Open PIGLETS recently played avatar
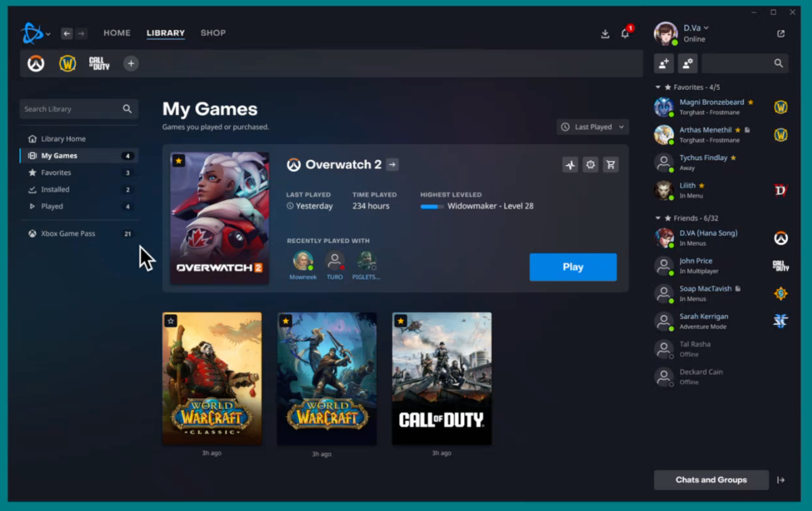Image resolution: width=812 pixels, height=511 pixels. [366, 261]
